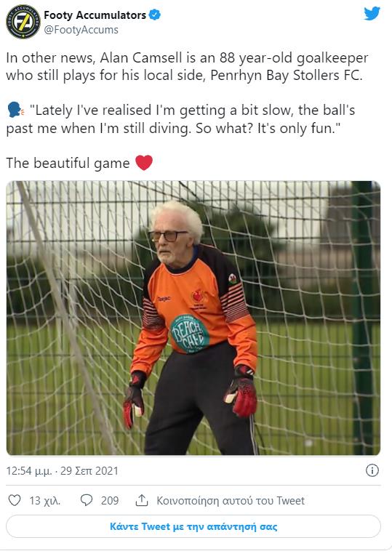The height and width of the screenshot is (559, 392).
Task: Click the Footy Accumulators profile avatar
Action: 23,22
